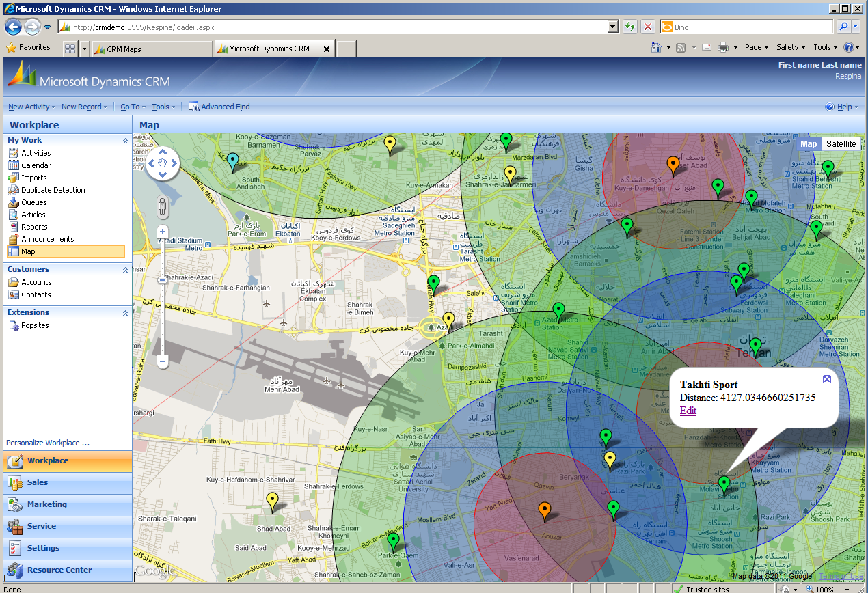Screen dimensions: 868x593
Task: Collapse the Extensions section
Action: click(x=125, y=313)
